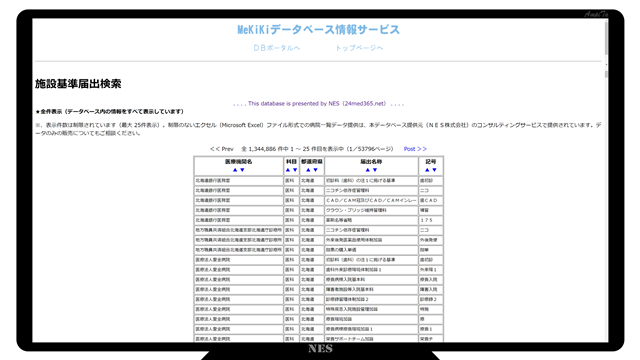Sort 届出名称 column with down arrow

coord(375,170)
